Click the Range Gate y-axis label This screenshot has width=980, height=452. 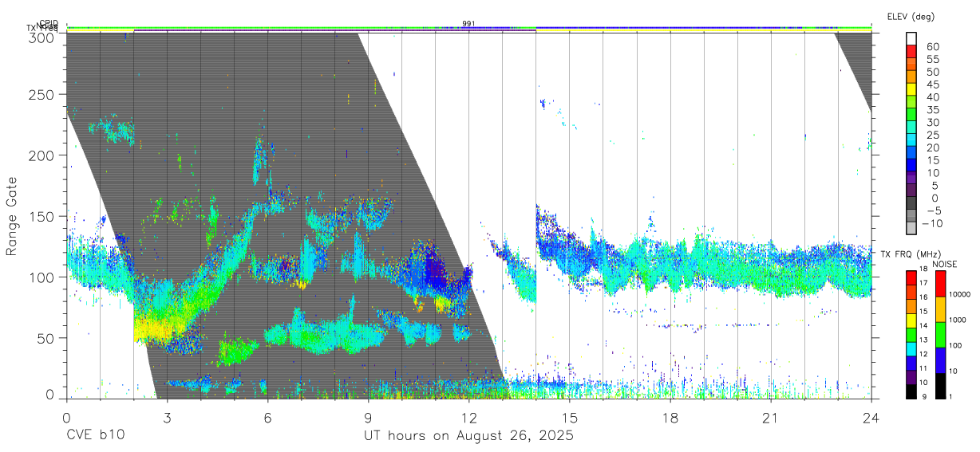click(12, 217)
